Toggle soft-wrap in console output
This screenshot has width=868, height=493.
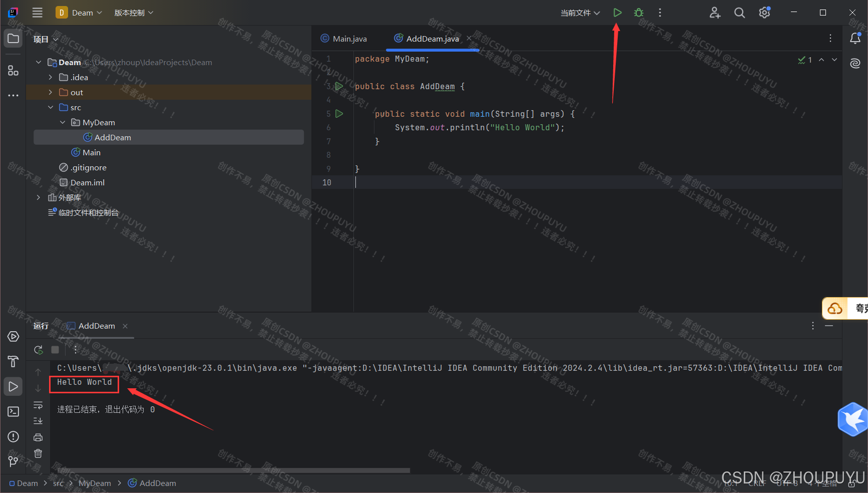[x=38, y=405]
